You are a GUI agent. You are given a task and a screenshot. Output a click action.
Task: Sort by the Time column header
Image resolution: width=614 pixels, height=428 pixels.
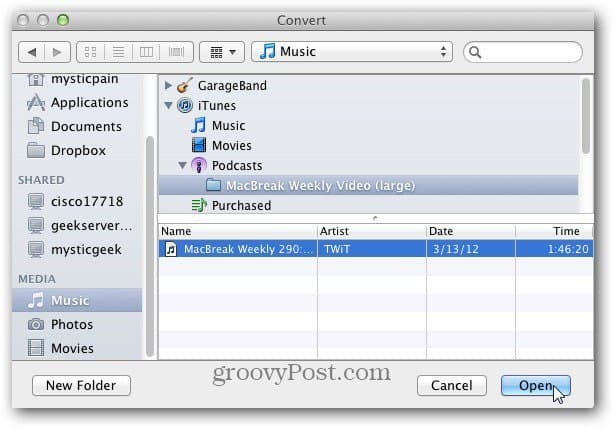coord(554,231)
